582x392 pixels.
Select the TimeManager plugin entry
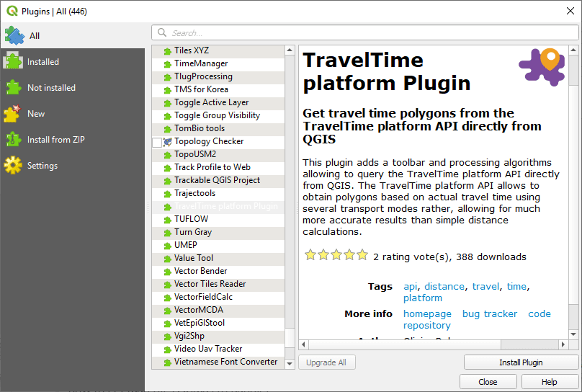coord(201,63)
